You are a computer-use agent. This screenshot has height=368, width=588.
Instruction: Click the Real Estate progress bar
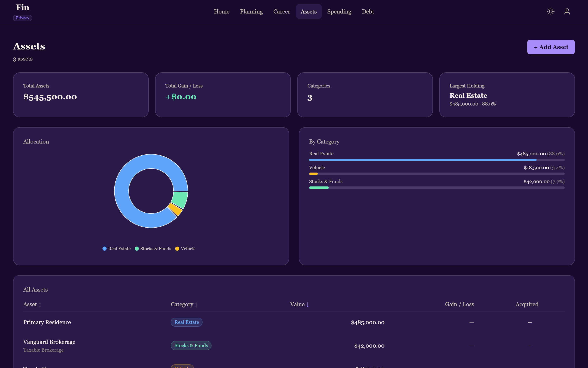437,160
